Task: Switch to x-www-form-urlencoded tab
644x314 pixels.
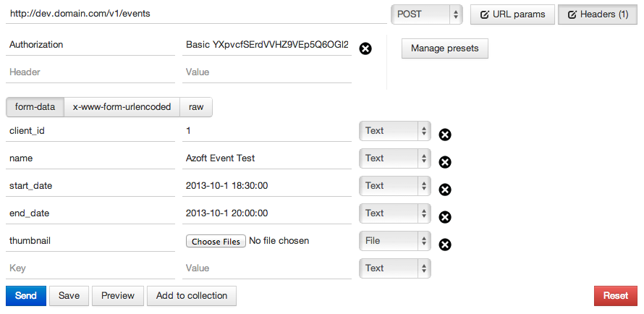Action: pos(122,107)
